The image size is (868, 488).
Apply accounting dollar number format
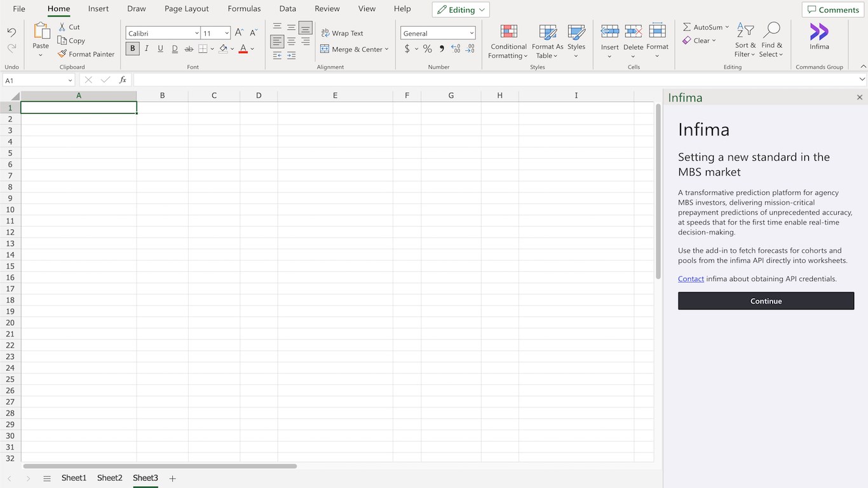pyautogui.click(x=407, y=49)
